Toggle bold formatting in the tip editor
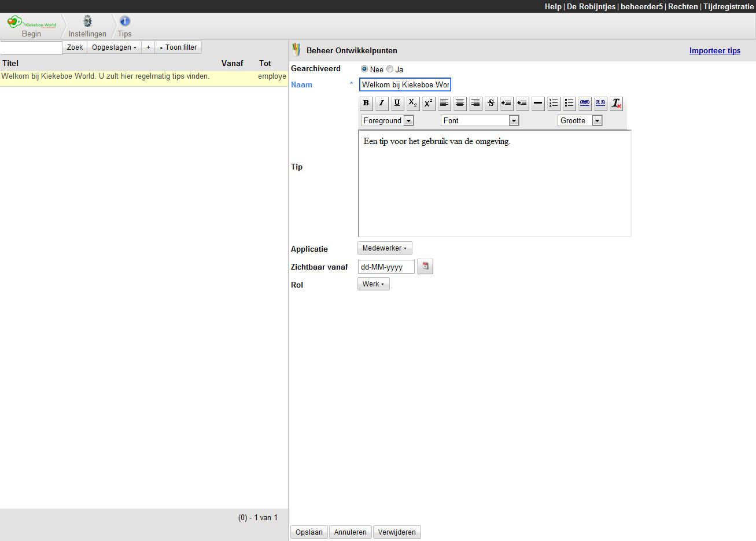 (366, 103)
